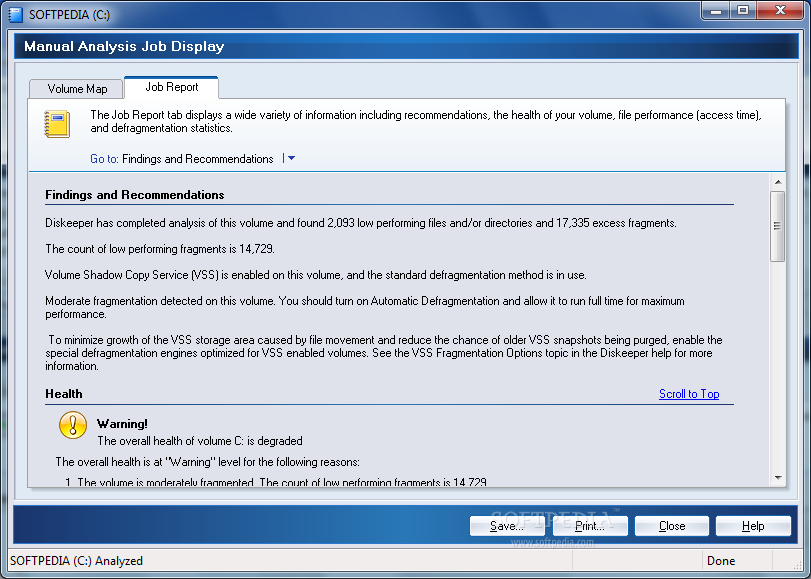Click the Job Report tab description text
Image resolution: width=811 pixels, height=579 pixels.
(x=426, y=121)
